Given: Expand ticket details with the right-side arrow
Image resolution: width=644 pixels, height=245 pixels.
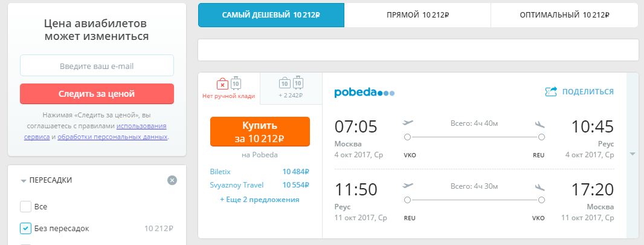Looking at the screenshot, I should (633, 154).
